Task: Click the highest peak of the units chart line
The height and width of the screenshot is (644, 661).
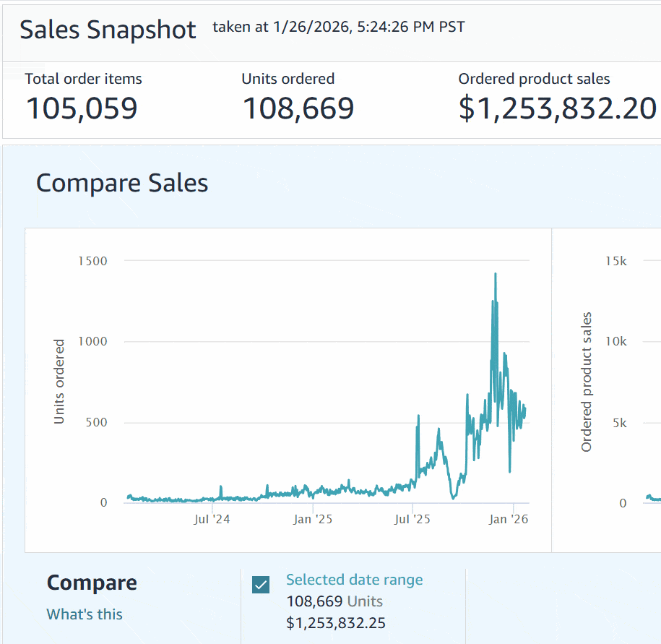Action: click(495, 274)
